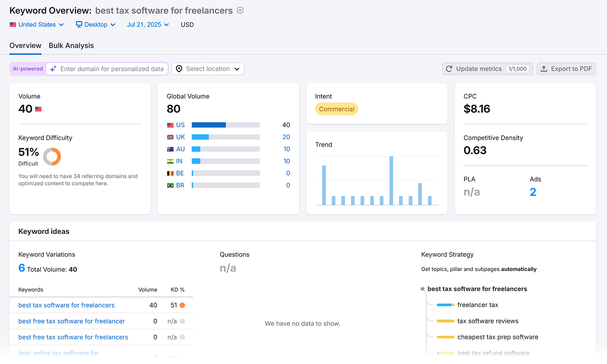Click the refresh icon on Update metrics
Viewport: 607px width, 364px height.
449,69
